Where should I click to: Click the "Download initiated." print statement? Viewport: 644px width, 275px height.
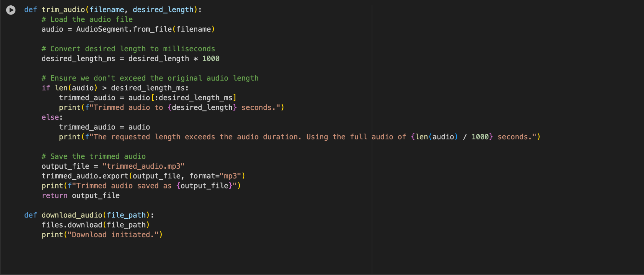[x=102, y=234]
